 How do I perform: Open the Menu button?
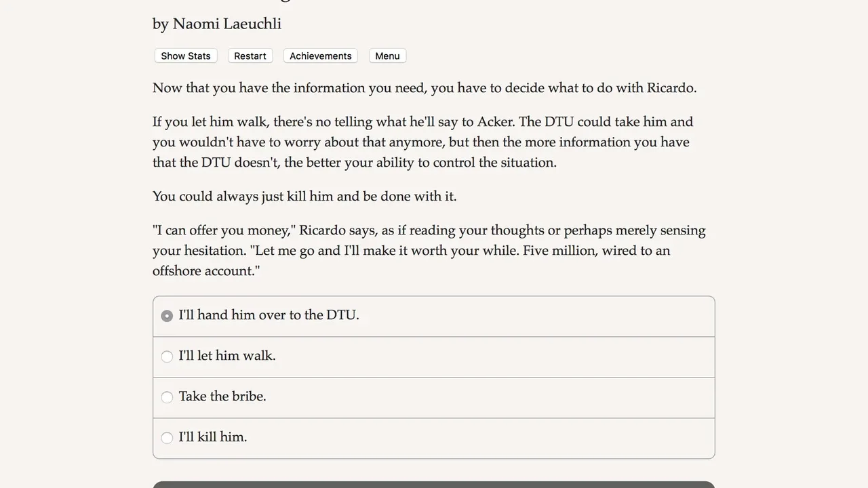click(x=387, y=56)
